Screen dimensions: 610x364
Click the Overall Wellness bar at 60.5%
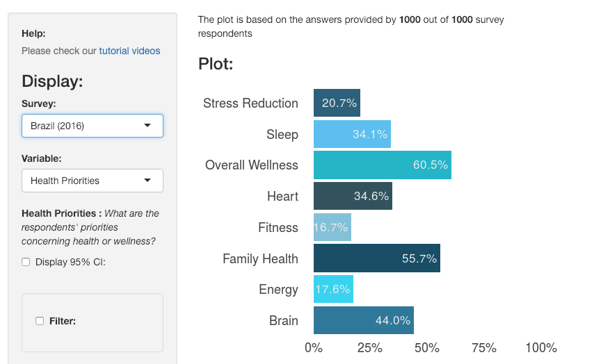[382, 165]
